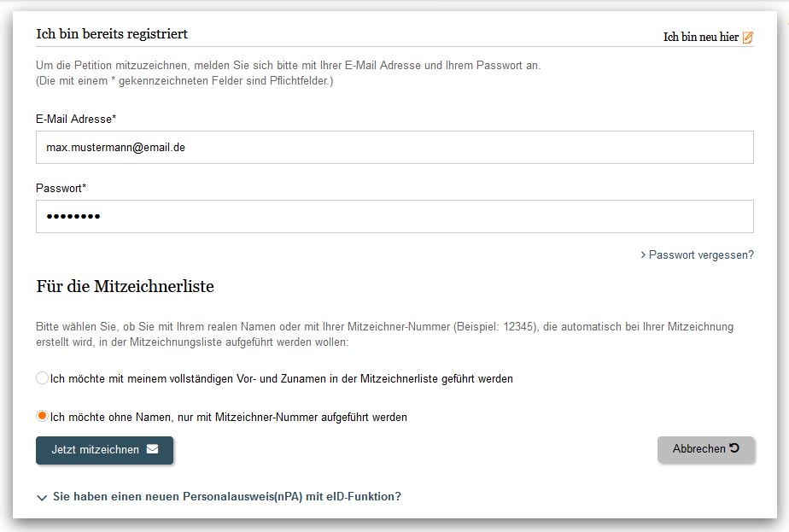The image size is (789, 532).
Task: Click the edit icon beside "Ich bin neu hier"
Action: click(748, 38)
